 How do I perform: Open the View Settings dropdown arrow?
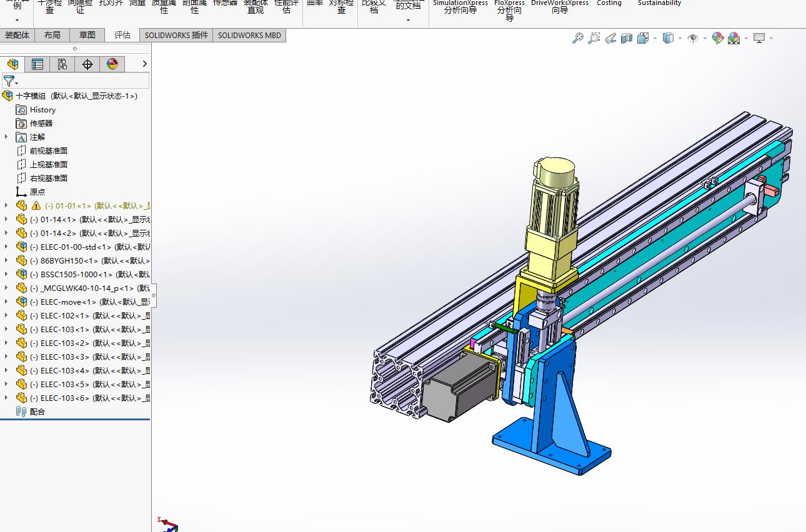771,39
